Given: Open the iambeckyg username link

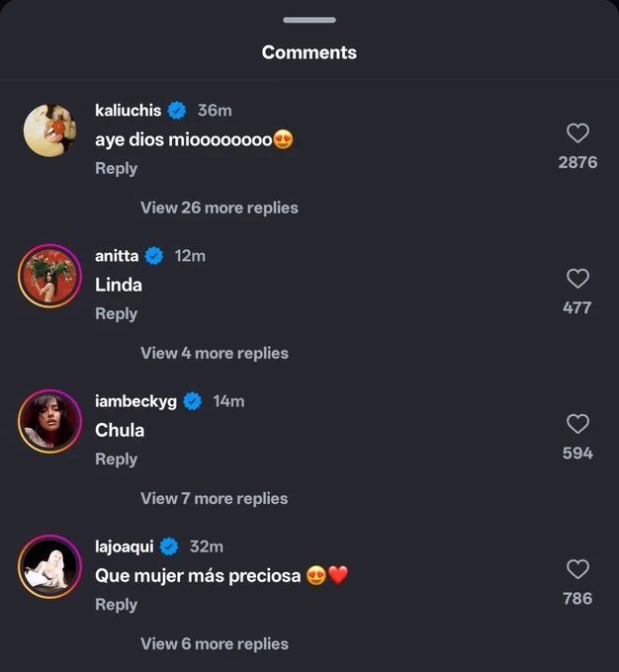Looking at the screenshot, I should [x=135, y=401].
